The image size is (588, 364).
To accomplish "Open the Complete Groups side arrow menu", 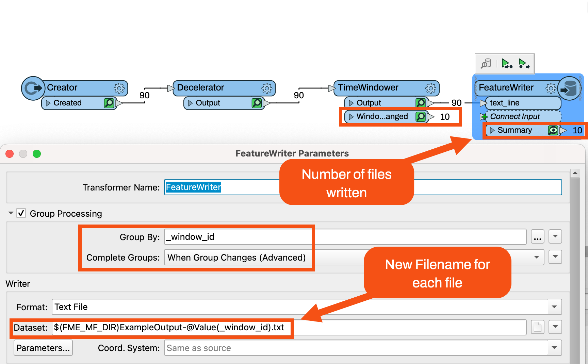I will 555,257.
